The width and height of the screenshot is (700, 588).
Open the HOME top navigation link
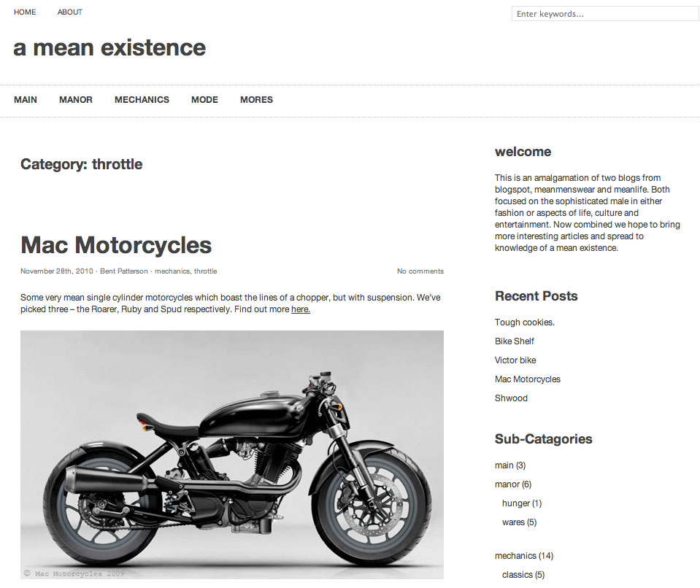click(x=25, y=12)
